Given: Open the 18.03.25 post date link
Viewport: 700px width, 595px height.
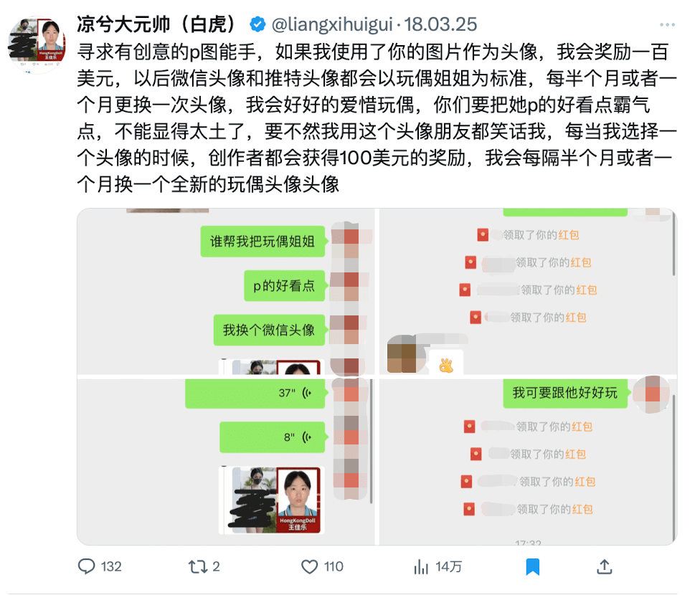Looking at the screenshot, I should pos(440,24).
